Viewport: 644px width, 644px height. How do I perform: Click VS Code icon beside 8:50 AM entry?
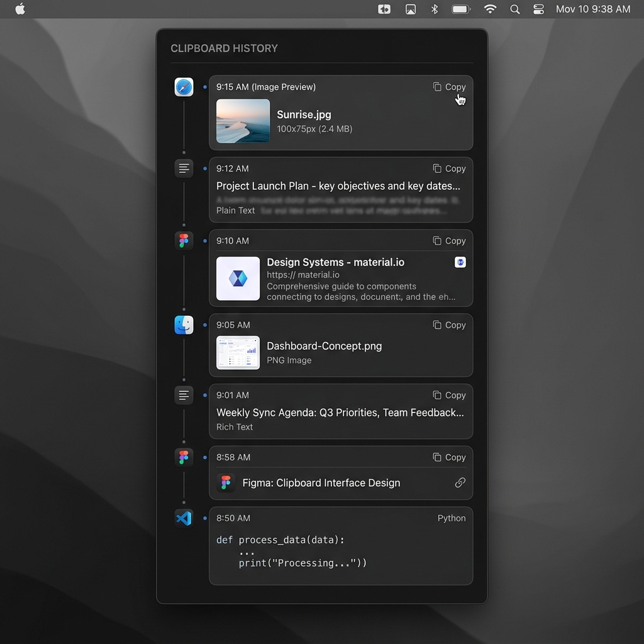(x=184, y=518)
